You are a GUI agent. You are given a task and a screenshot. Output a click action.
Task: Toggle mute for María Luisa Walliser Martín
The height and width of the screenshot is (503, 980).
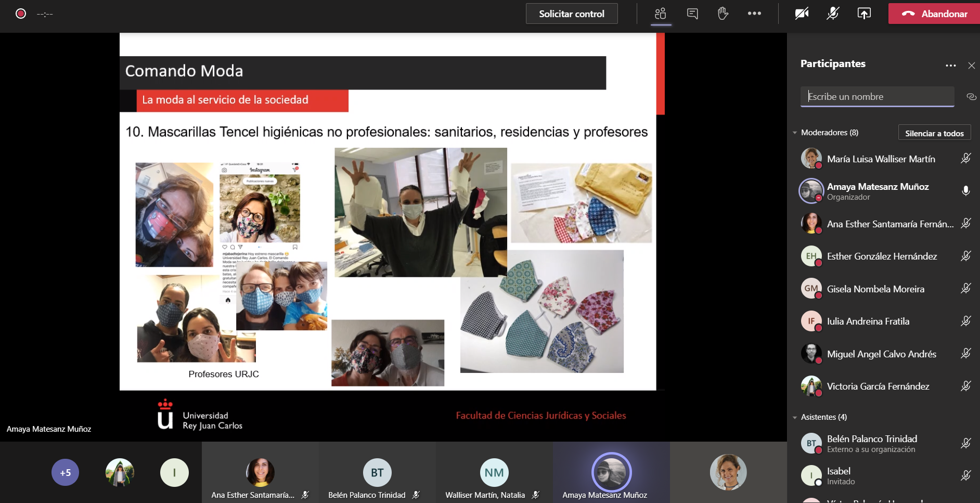965,159
